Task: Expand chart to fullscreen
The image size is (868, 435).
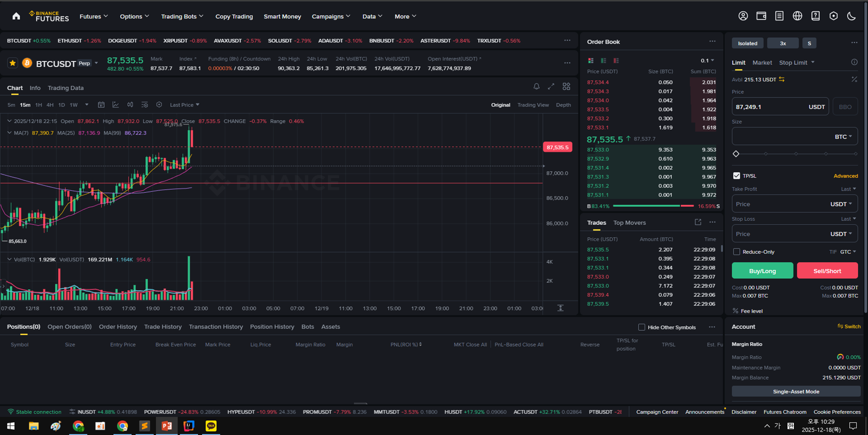Action: tap(551, 86)
